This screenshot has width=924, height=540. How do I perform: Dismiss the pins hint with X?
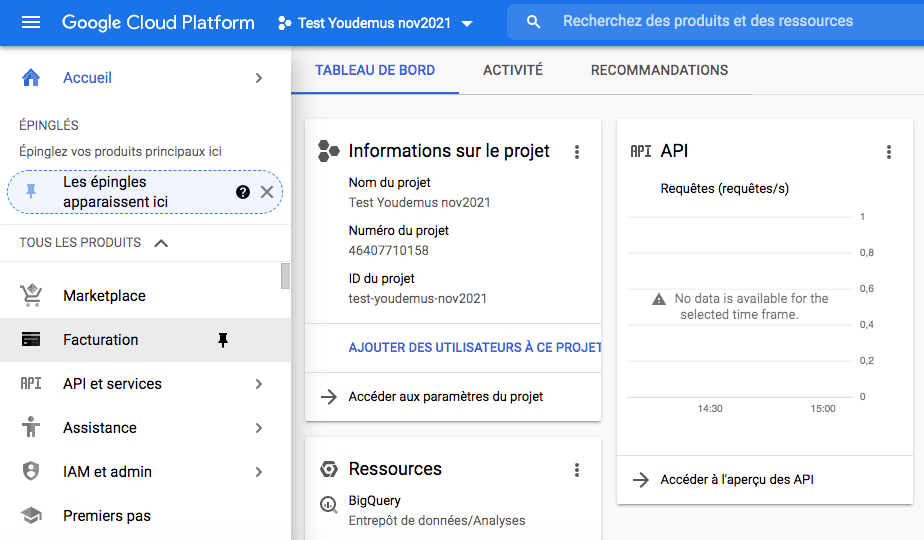pos(267,192)
